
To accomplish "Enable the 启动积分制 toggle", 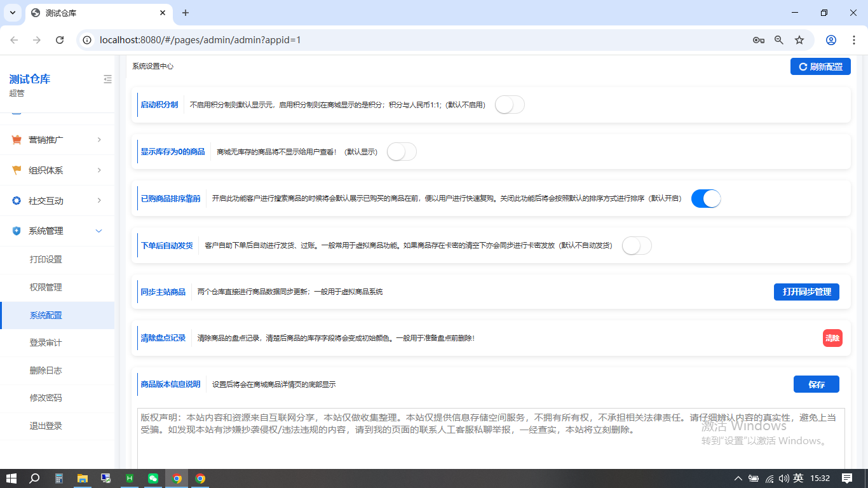I will click(509, 104).
